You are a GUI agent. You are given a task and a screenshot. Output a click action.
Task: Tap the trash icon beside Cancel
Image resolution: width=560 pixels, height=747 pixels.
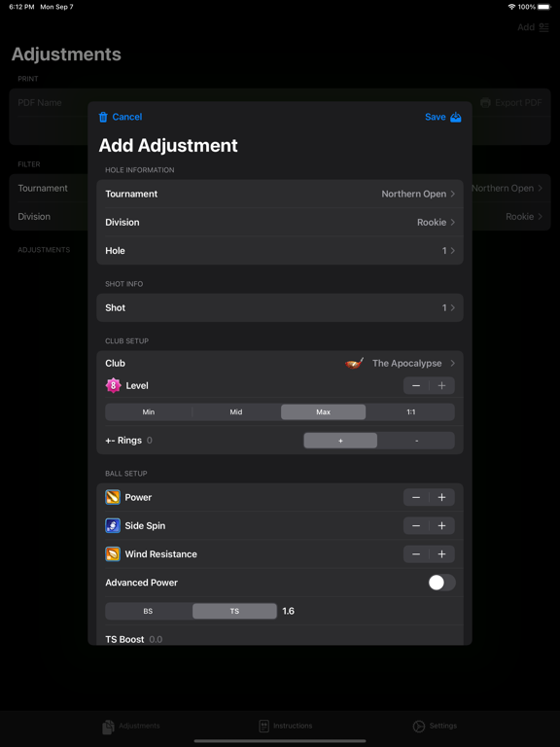[103, 117]
